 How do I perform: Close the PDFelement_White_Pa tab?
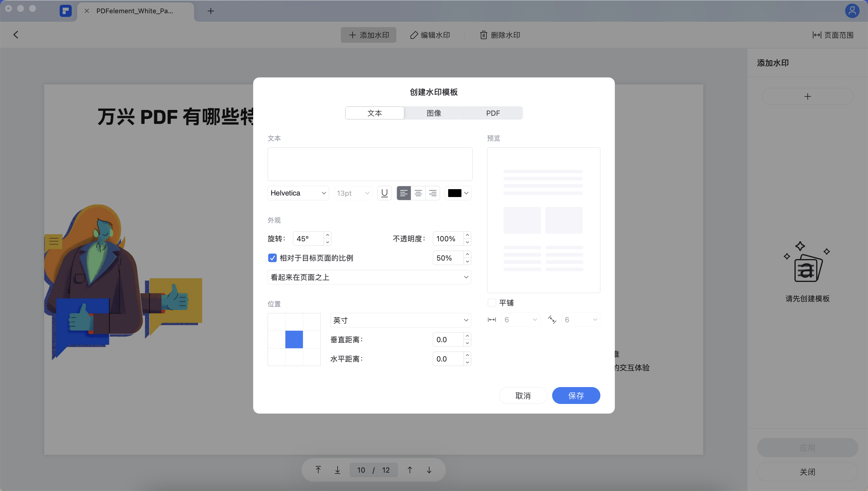tap(87, 11)
